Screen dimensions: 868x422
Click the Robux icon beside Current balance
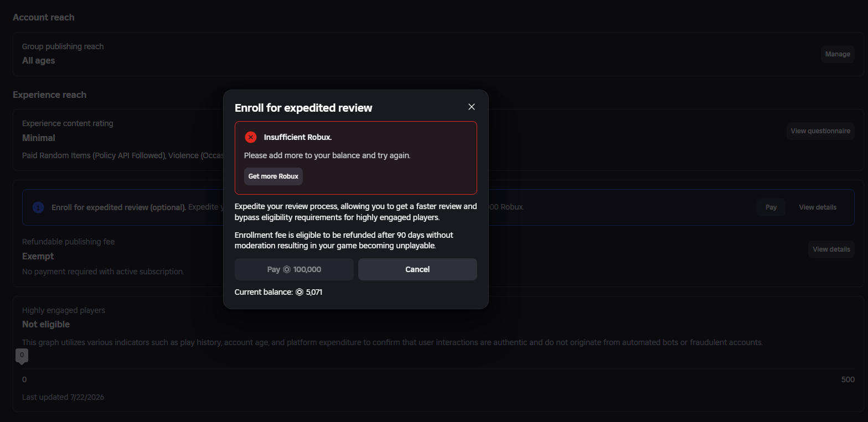click(299, 292)
